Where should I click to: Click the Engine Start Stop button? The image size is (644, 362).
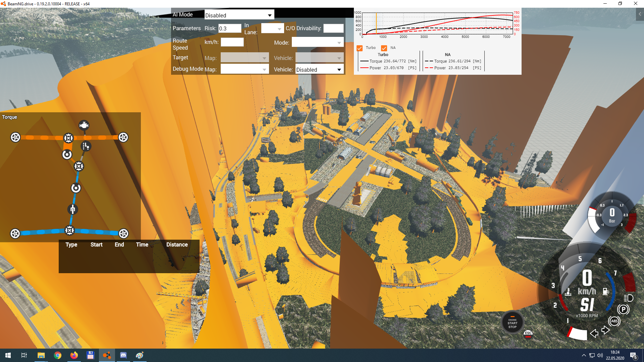(x=512, y=323)
